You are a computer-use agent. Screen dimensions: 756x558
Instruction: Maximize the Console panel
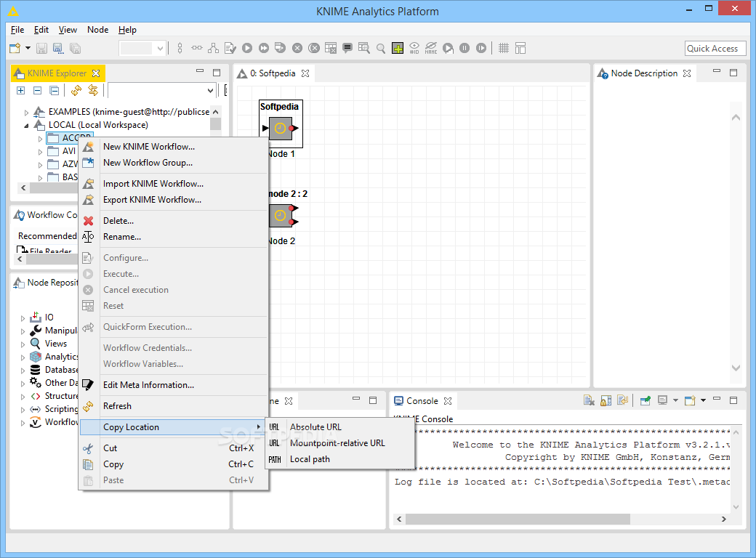pyautogui.click(x=733, y=400)
